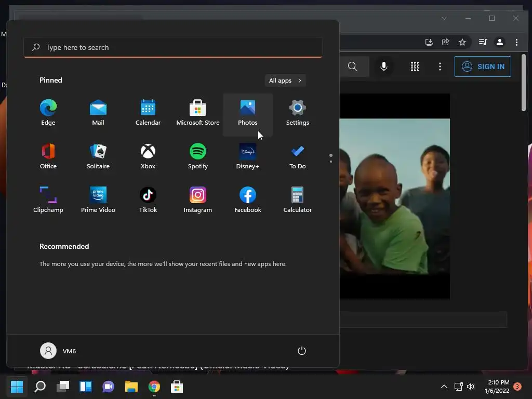
Task: Show hidden system tray icons
Action: [444, 387]
